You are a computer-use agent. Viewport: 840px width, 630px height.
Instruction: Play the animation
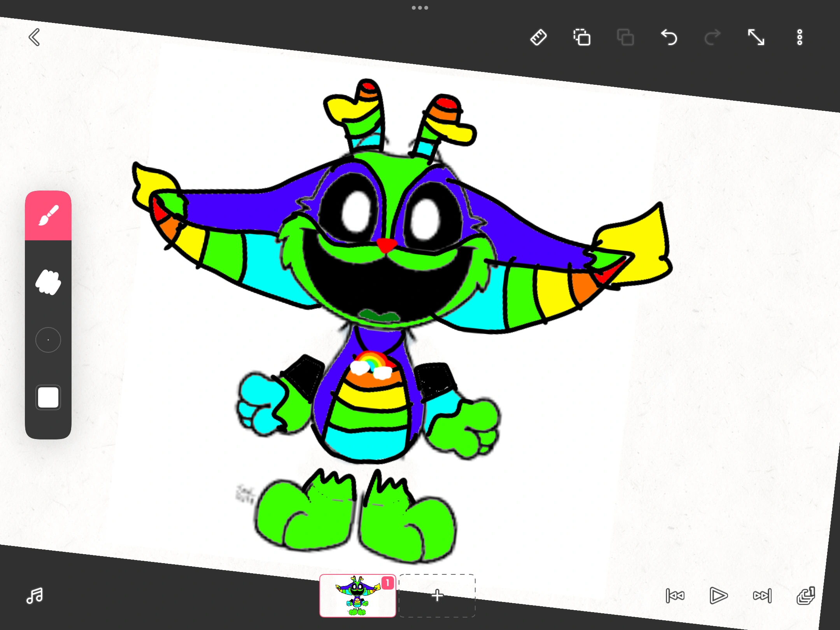(x=719, y=596)
